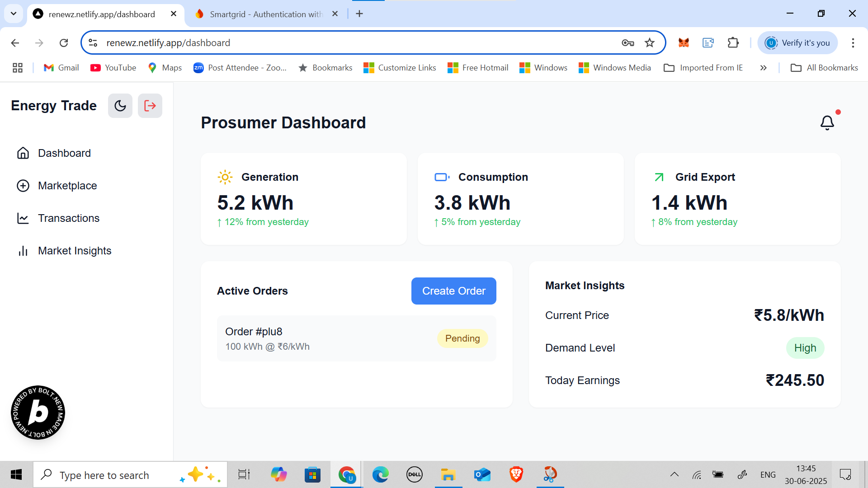The width and height of the screenshot is (868, 488).
Task: Open Dashboard from the sidebar
Action: pos(64,153)
